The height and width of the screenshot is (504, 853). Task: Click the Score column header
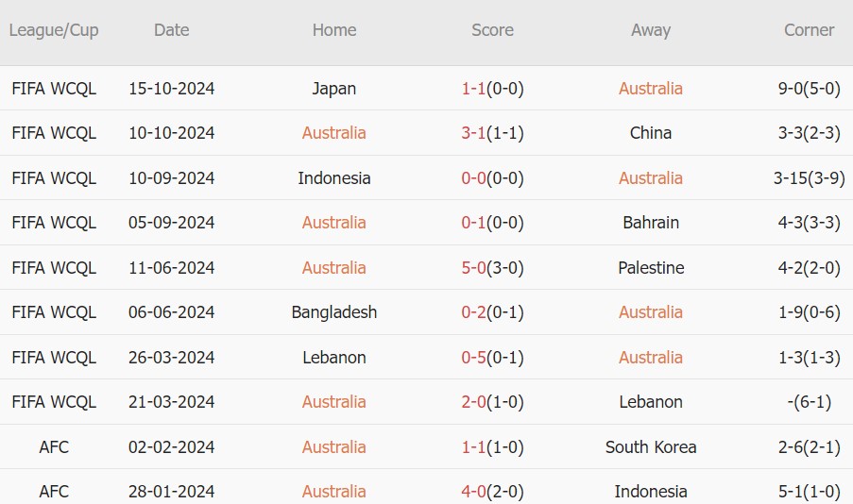492,30
